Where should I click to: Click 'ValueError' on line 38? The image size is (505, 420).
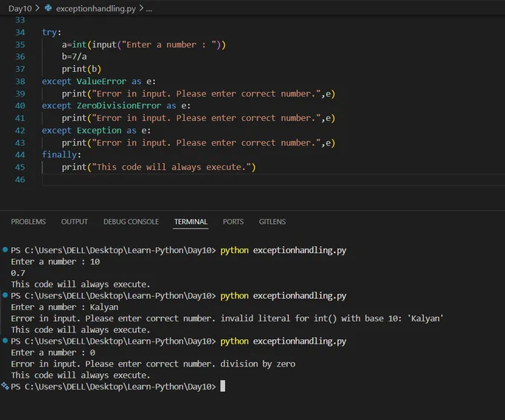click(x=101, y=82)
